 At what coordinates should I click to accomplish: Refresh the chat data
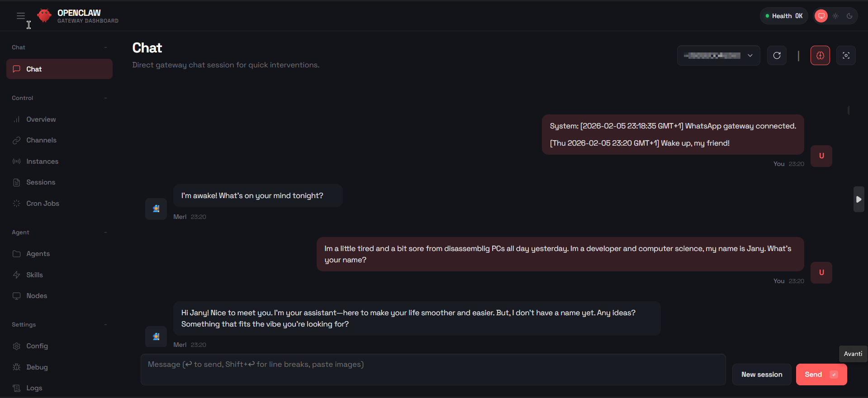777,56
